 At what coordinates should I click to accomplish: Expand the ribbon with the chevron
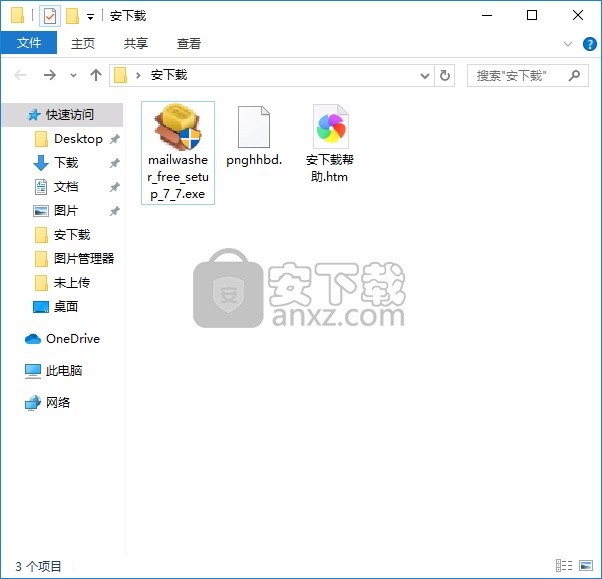click(x=568, y=44)
